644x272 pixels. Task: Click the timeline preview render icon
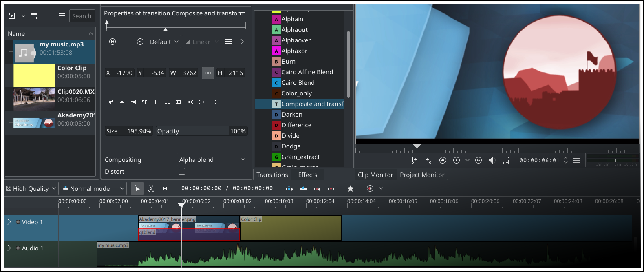[x=370, y=188]
